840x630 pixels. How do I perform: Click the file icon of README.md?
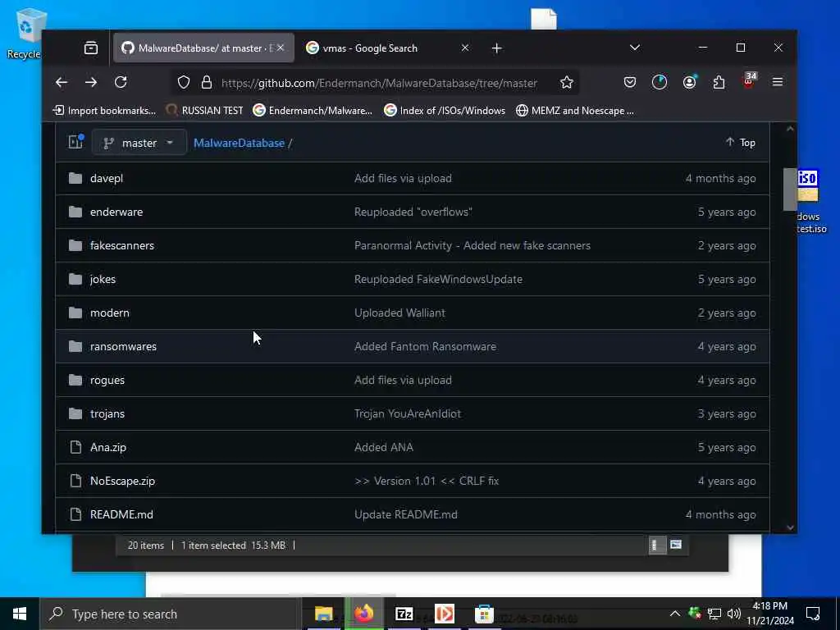pos(75,514)
